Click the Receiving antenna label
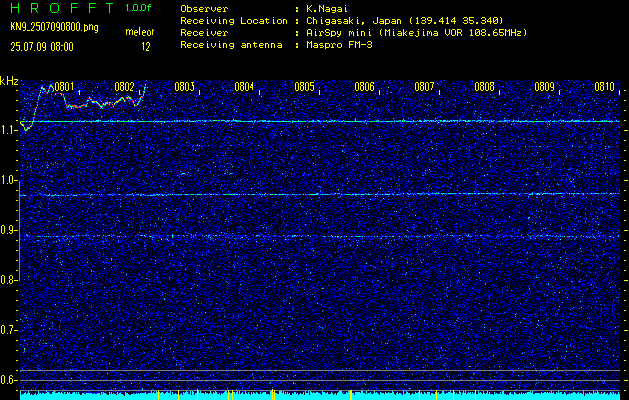The height and width of the screenshot is (400, 629). (231, 45)
